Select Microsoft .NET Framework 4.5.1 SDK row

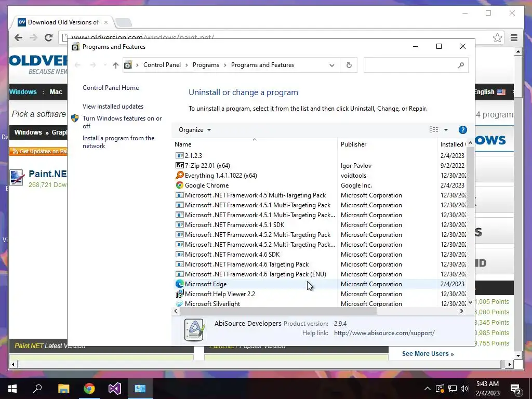pos(321,224)
